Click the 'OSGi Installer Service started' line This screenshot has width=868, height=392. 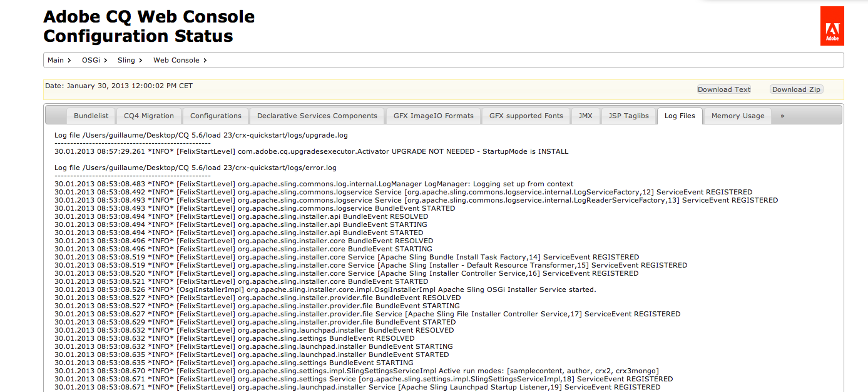[325, 289]
